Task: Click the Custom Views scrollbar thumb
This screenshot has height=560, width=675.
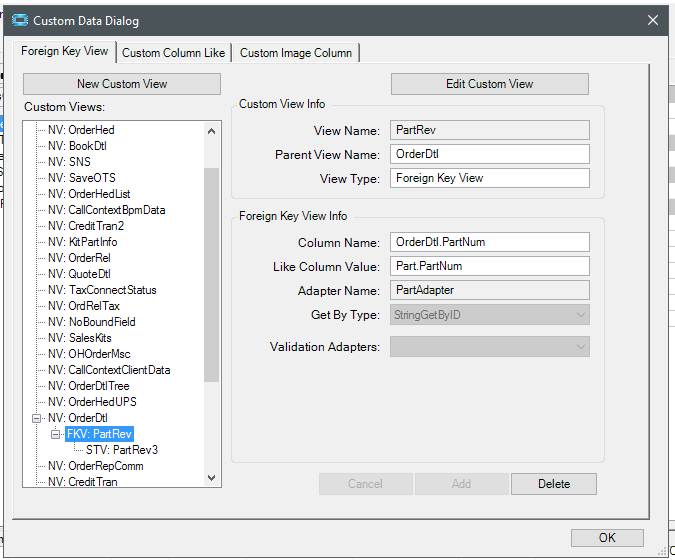Action: pos(211,275)
